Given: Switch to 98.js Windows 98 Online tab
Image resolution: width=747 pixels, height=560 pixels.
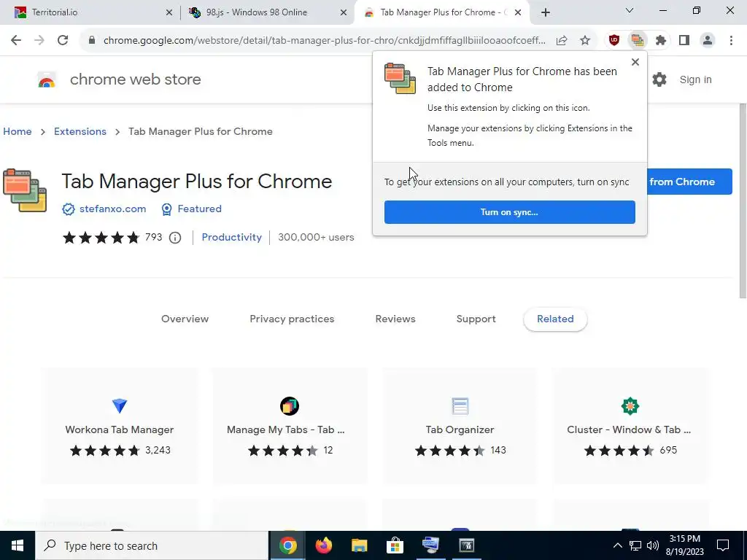Looking at the screenshot, I should pyautogui.click(x=268, y=12).
